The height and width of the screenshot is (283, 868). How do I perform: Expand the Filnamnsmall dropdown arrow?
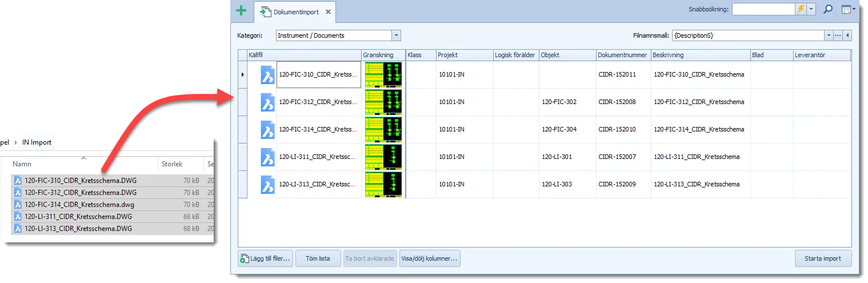829,35
